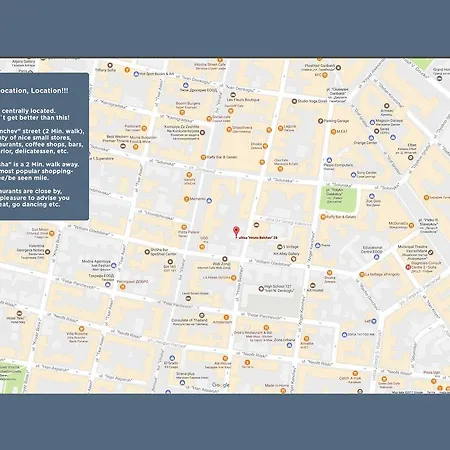
Task: Click the KFC restaurant icon
Action: [x=325, y=75]
